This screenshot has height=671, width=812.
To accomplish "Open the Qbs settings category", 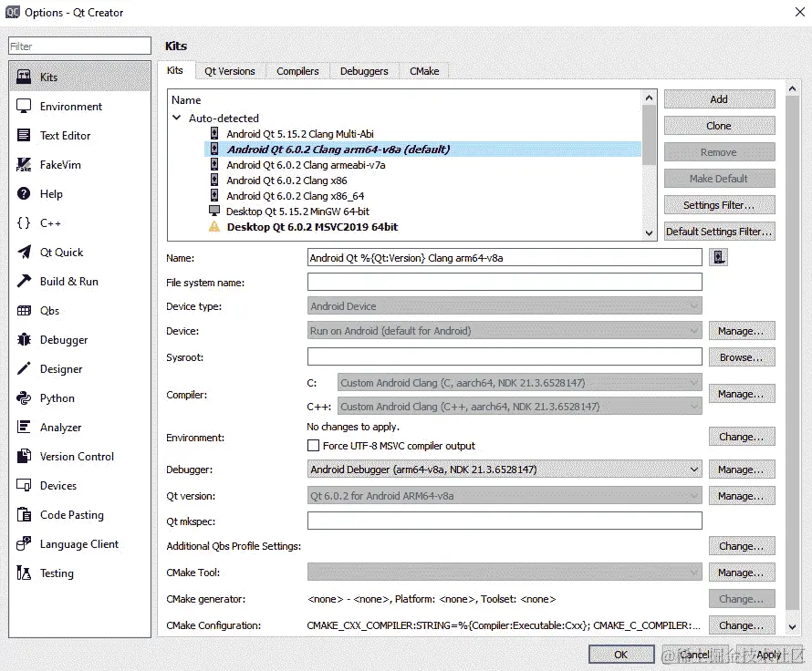I will click(x=79, y=311).
